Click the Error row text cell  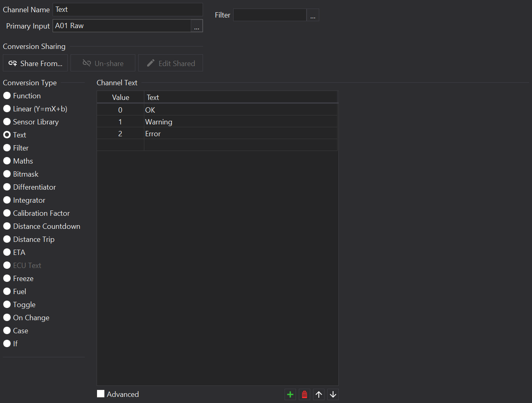(241, 133)
